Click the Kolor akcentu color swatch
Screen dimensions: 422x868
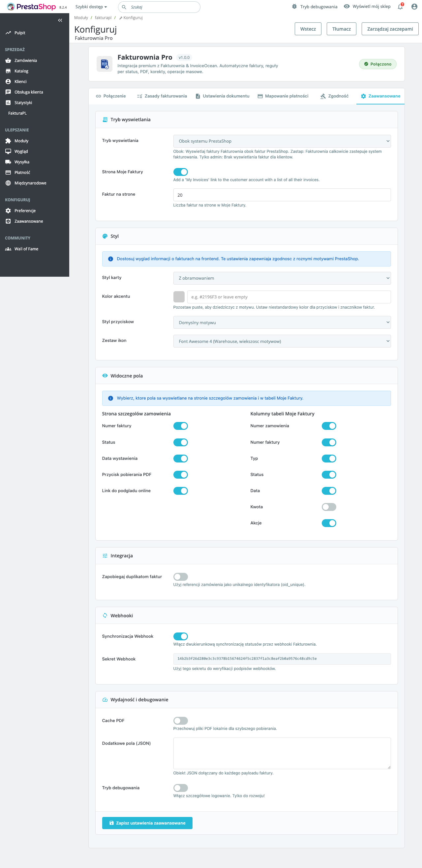click(x=179, y=297)
